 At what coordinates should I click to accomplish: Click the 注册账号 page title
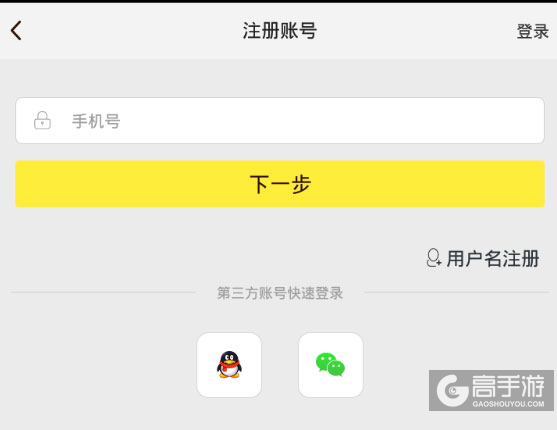click(280, 31)
